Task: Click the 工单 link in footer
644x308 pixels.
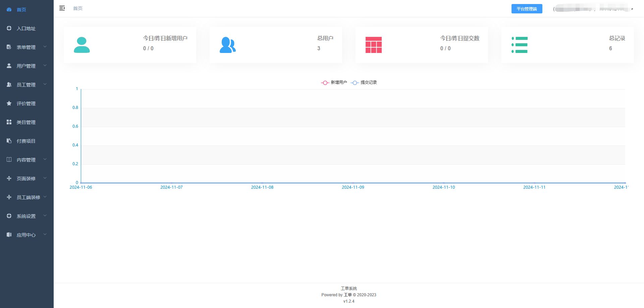Action: (348, 295)
